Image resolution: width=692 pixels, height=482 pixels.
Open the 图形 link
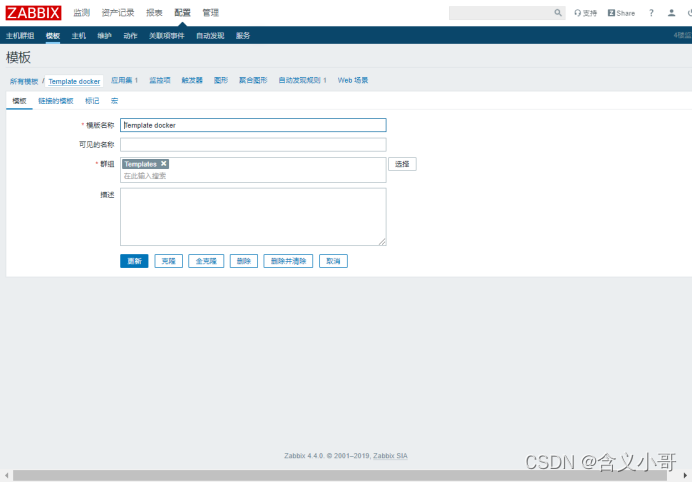(x=221, y=80)
